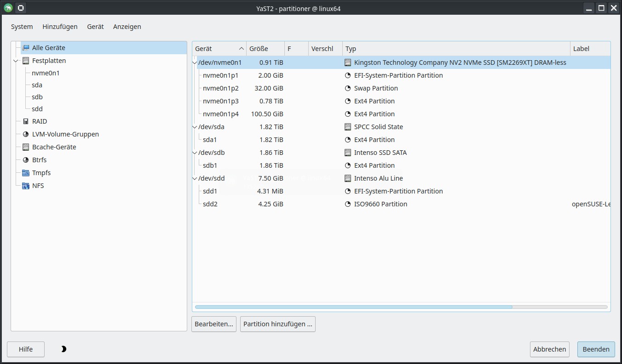The width and height of the screenshot is (622, 364).
Task: Select the sdd2 table row
Action: (401, 204)
